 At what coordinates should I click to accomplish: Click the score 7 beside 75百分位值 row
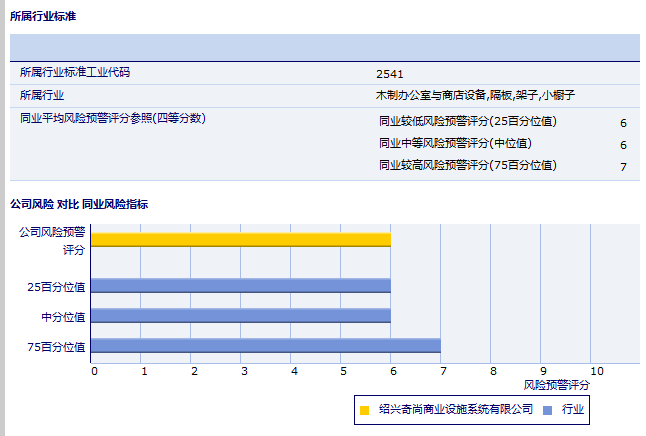click(x=623, y=167)
